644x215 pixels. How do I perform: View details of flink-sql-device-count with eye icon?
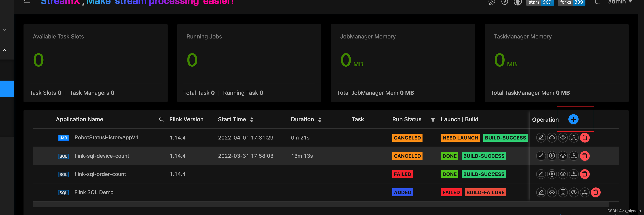tap(563, 156)
